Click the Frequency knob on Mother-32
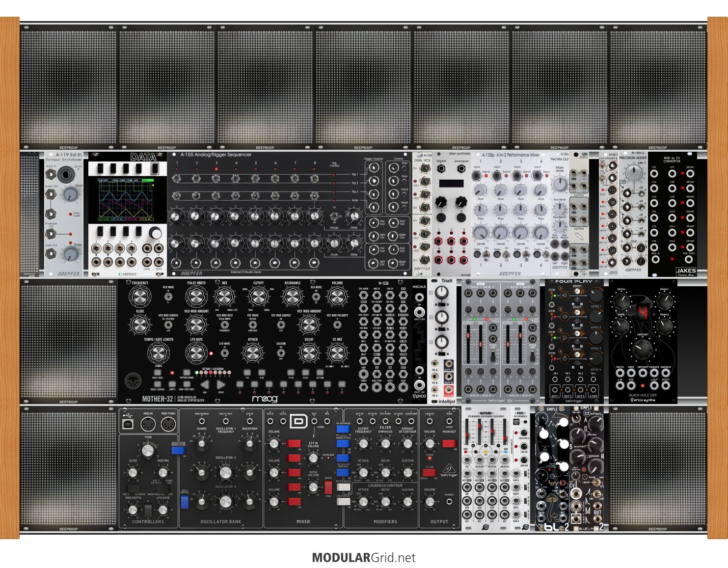 [x=140, y=297]
